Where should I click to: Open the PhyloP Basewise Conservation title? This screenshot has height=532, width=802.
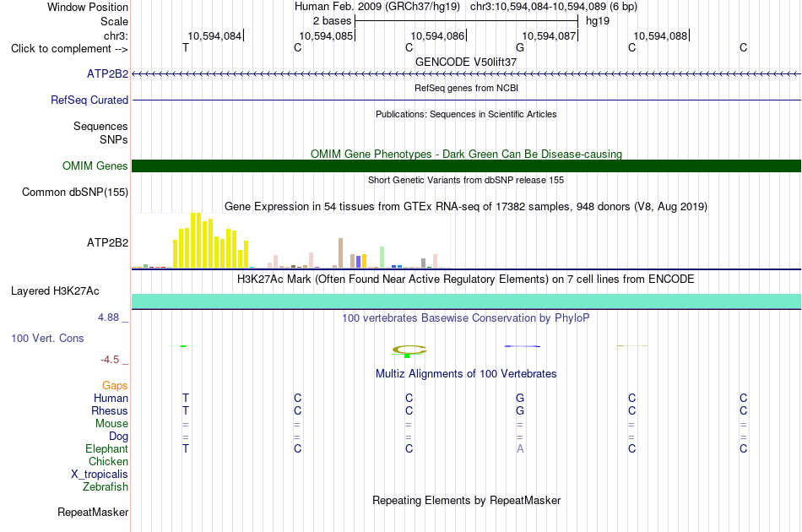(466, 318)
